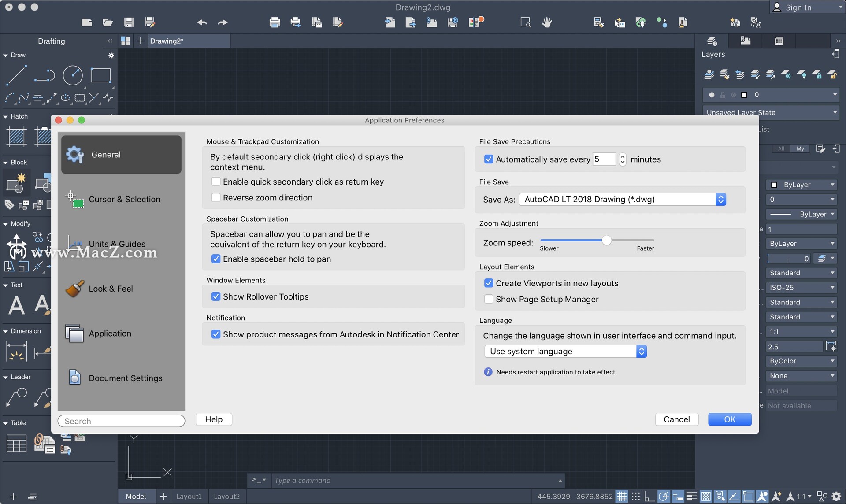Insert a table using Table tool

point(17,443)
